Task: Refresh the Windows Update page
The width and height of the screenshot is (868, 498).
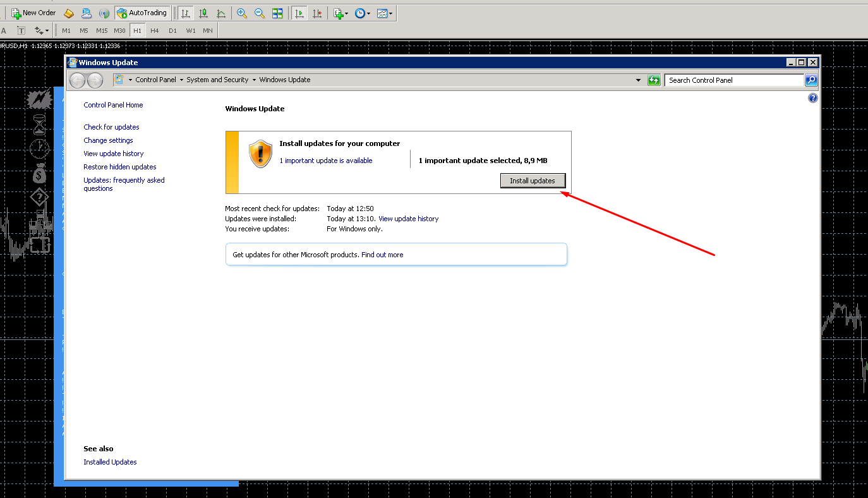Action: point(654,80)
